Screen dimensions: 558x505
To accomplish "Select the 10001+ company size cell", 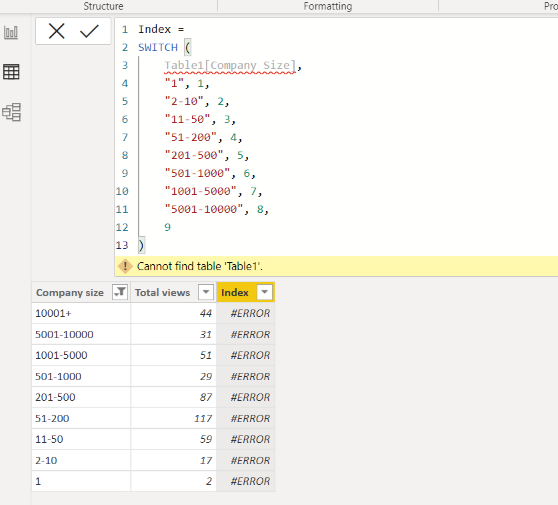I will pos(81,313).
